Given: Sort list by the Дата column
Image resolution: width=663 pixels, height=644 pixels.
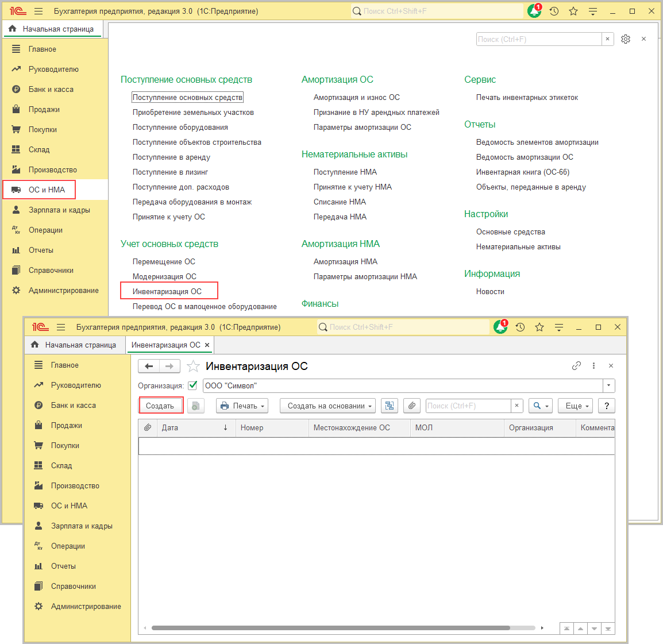Looking at the screenshot, I should pos(195,427).
